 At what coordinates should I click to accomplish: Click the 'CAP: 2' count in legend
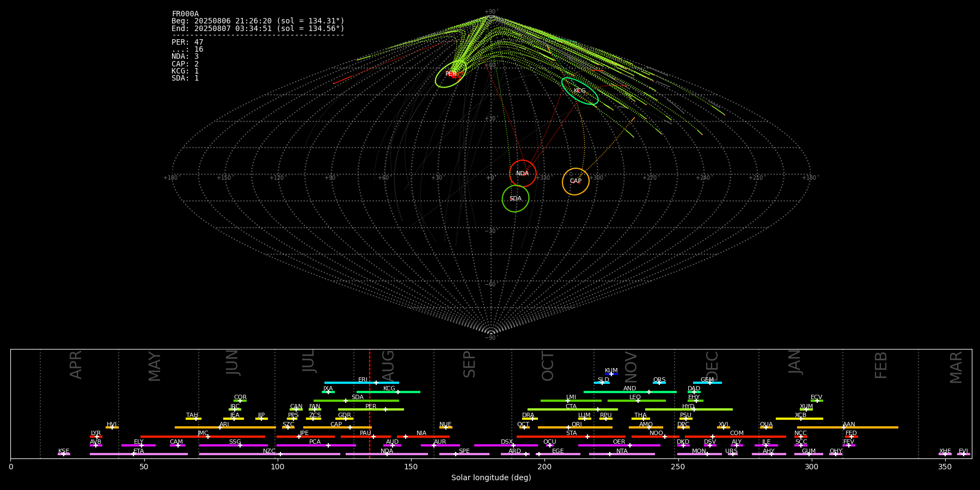pos(185,64)
